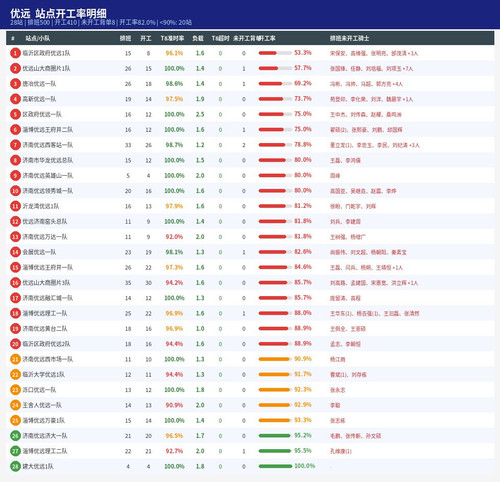Click the 2.5 load value in row 5
This screenshot has width=500, height=482.
(x=200, y=114)
